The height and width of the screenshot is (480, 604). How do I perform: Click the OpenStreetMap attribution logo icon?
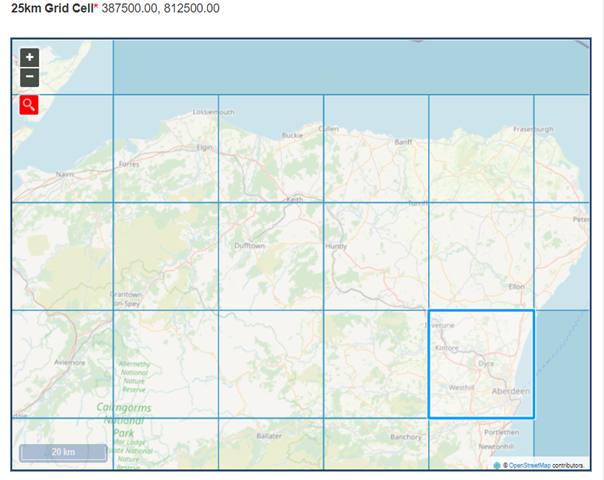pyautogui.click(x=497, y=465)
